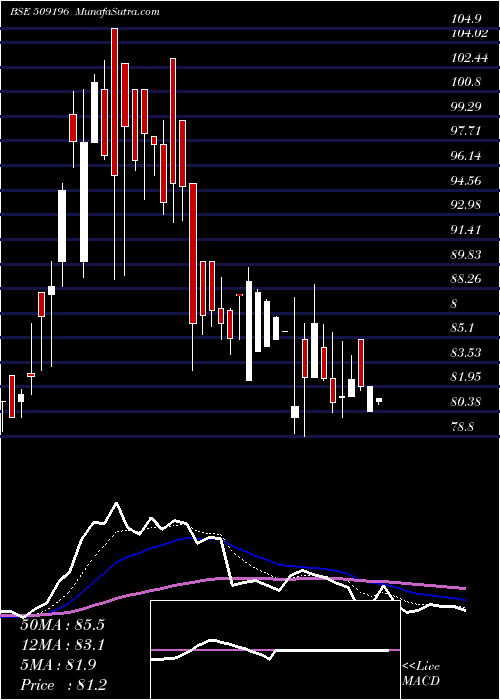This screenshot has height=700, width=500.
Task: Click the tallest red candlestick at the peak
Action: pyautogui.click(x=115, y=102)
